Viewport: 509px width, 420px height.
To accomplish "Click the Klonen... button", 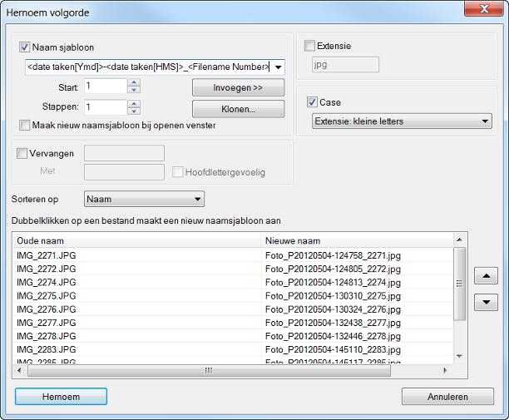I will (x=238, y=109).
